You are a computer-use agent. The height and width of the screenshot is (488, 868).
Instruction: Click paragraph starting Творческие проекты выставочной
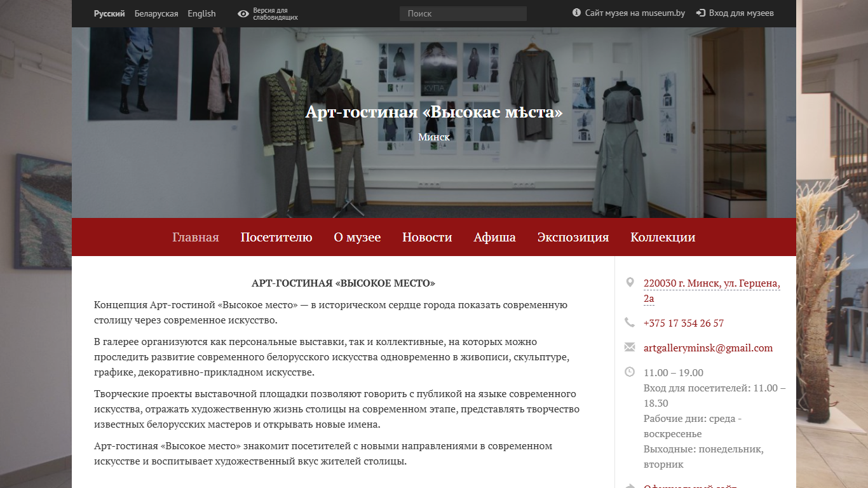click(337, 409)
